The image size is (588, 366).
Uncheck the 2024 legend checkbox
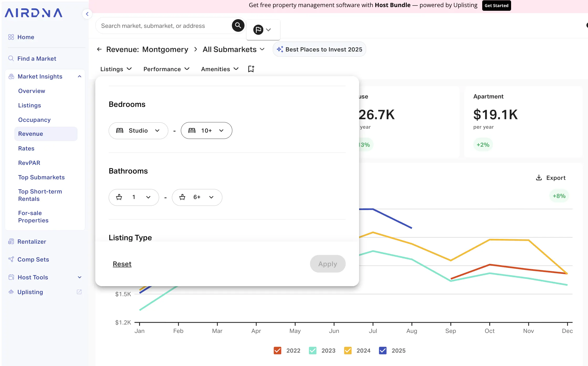pyautogui.click(x=348, y=351)
